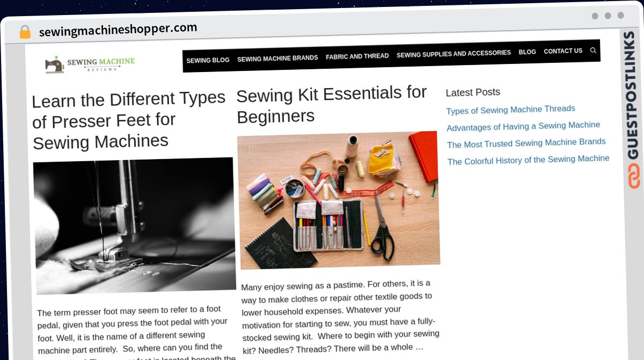The width and height of the screenshot is (644, 360).
Task: Open the Sewing Blog menu item
Action: 208,60
